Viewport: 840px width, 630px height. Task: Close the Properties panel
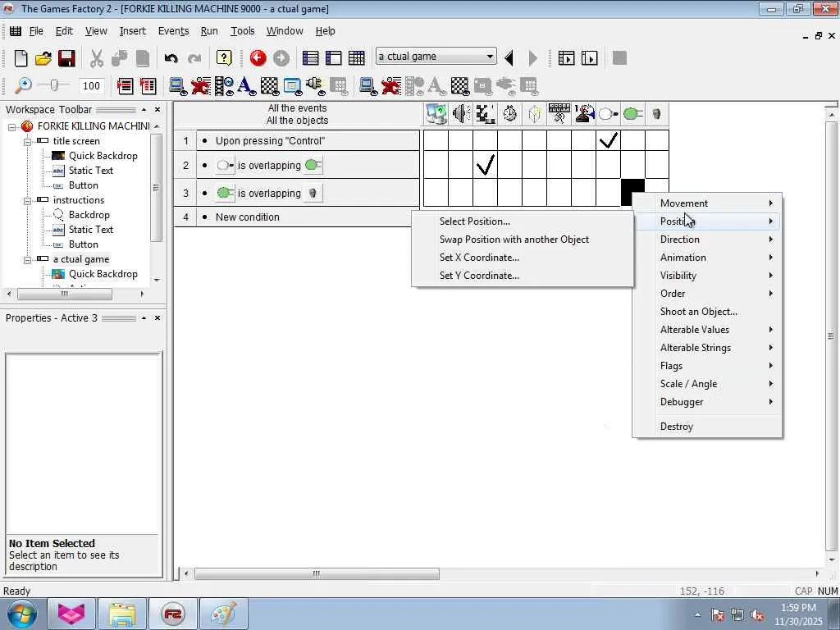157,318
